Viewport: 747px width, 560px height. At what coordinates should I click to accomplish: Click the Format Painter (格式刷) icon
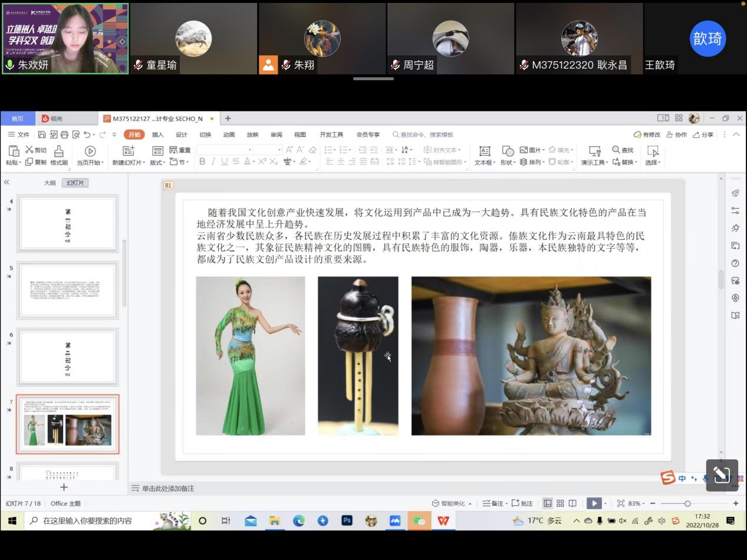coord(58,151)
